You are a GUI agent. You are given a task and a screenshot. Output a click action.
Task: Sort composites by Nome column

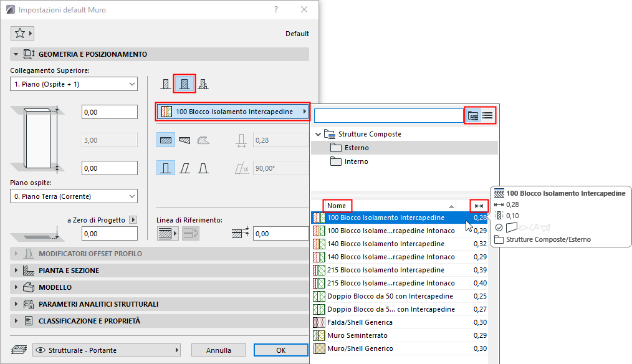(337, 206)
